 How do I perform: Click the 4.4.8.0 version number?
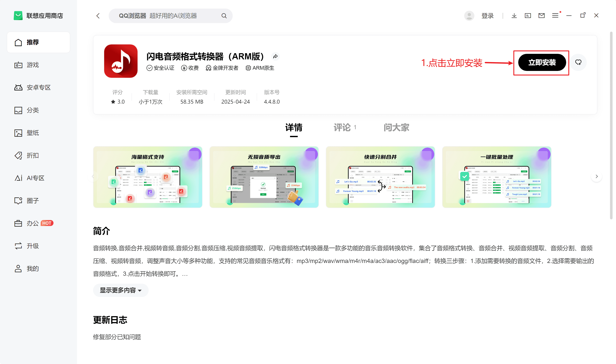272,102
